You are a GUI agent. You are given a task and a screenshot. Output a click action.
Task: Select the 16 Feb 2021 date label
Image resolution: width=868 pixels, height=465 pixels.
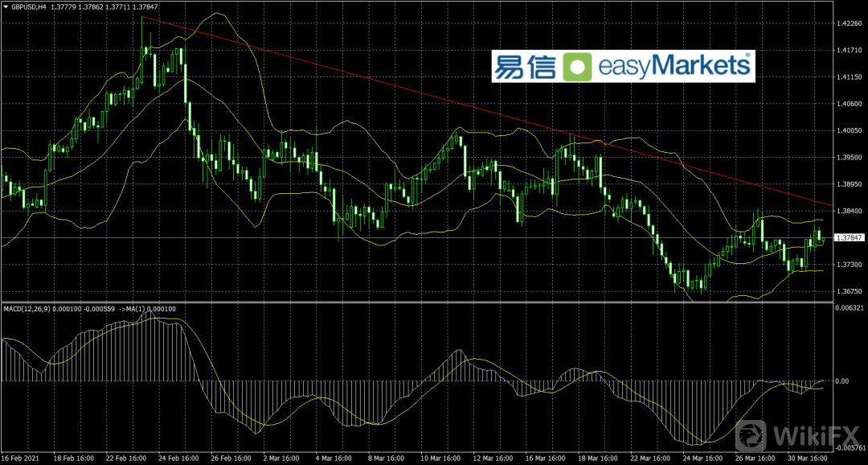tap(22, 459)
